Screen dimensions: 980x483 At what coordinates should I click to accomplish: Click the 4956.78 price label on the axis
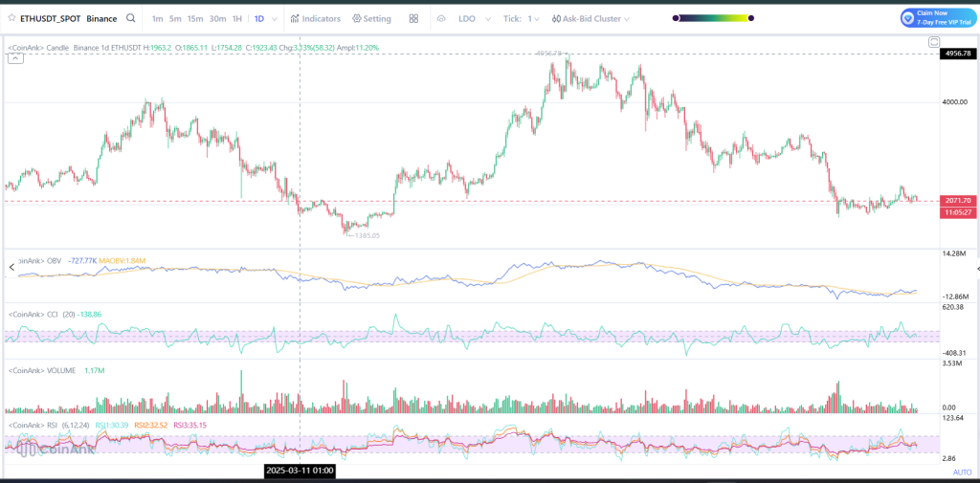pyautogui.click(x=958, y=55)
